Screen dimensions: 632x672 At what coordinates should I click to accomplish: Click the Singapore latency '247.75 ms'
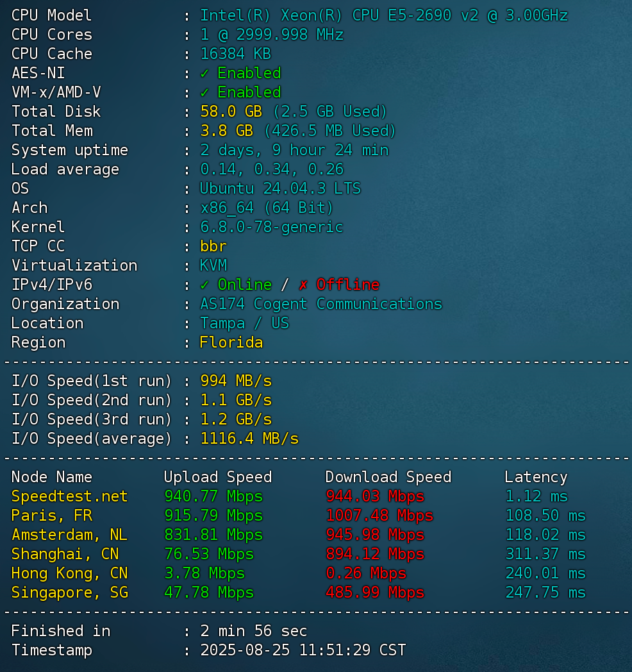coord(545,592)
